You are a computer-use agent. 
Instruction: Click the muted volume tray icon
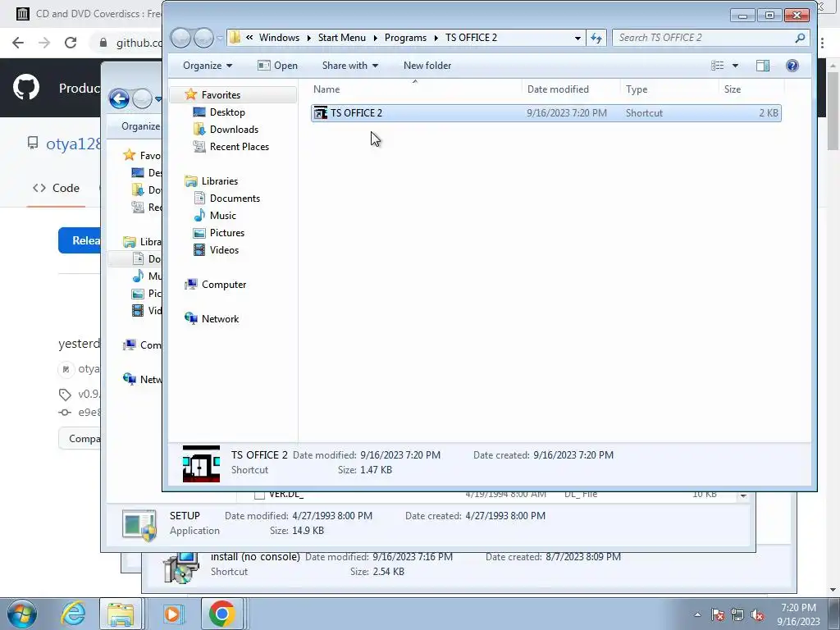coord(757,614)
